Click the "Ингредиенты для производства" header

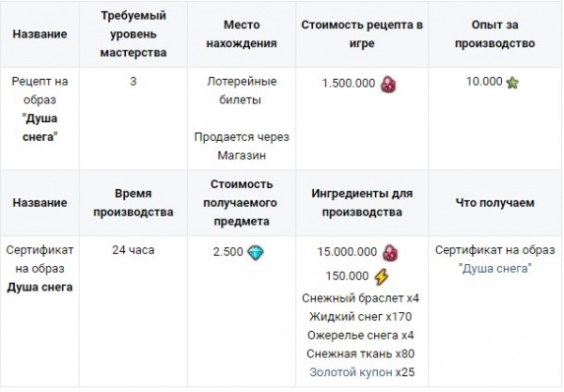click(361, 202)
